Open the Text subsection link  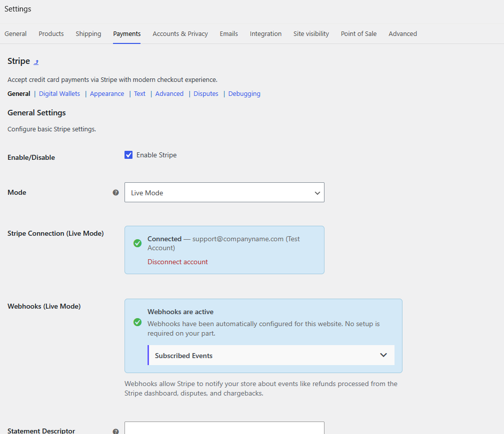pyautogui.click(x=140, y=94)
